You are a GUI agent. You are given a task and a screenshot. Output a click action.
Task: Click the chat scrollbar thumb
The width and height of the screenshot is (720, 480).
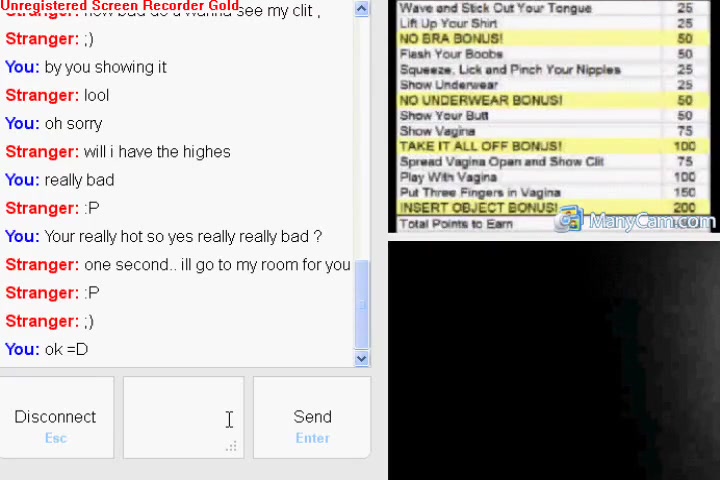pos(362,304)
